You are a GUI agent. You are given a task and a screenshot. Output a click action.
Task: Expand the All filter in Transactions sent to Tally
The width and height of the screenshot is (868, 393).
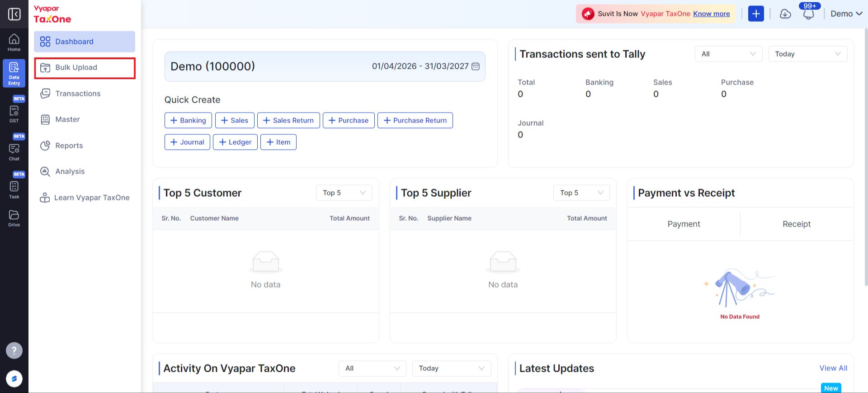point(728,54)
